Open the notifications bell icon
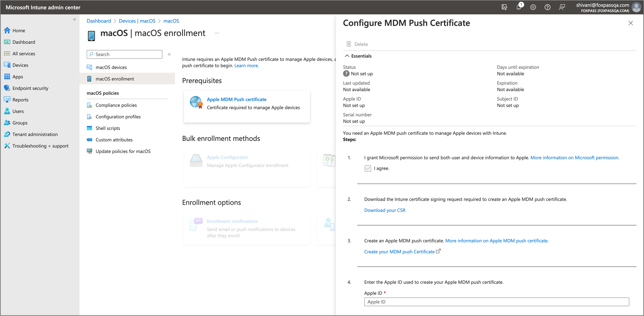 tap(518, 7)
